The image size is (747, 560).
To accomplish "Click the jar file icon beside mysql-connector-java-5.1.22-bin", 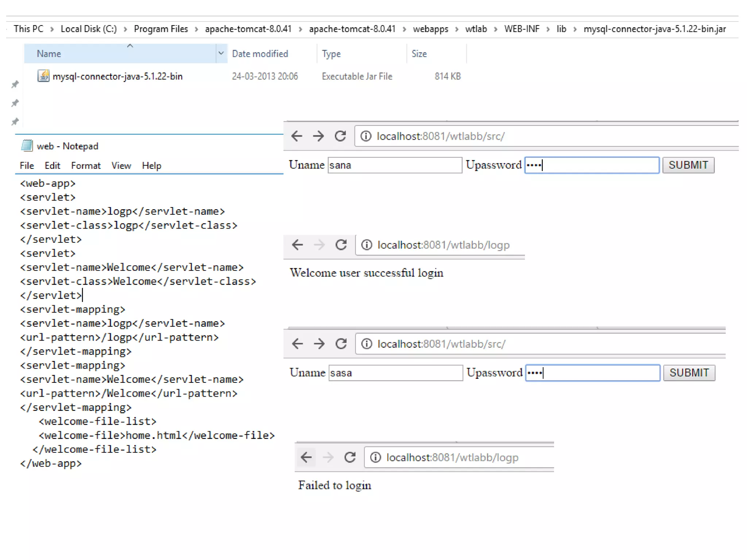I will (43, 76).
